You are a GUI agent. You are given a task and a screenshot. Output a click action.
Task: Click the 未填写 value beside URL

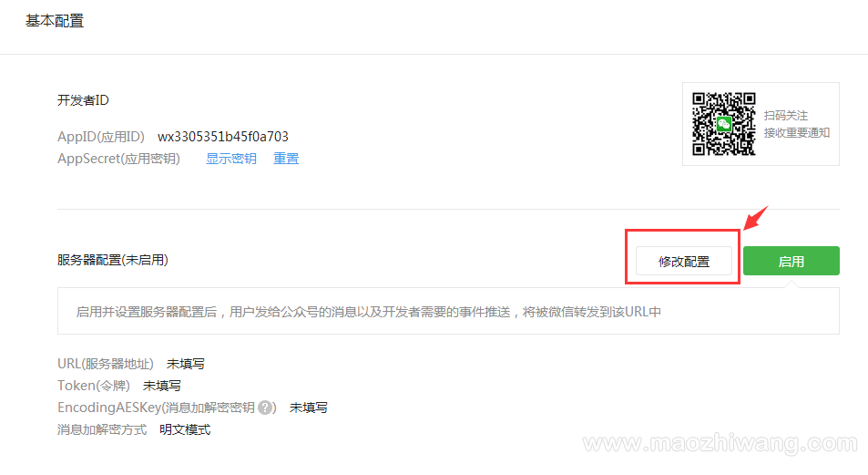[x=186, y=364]
